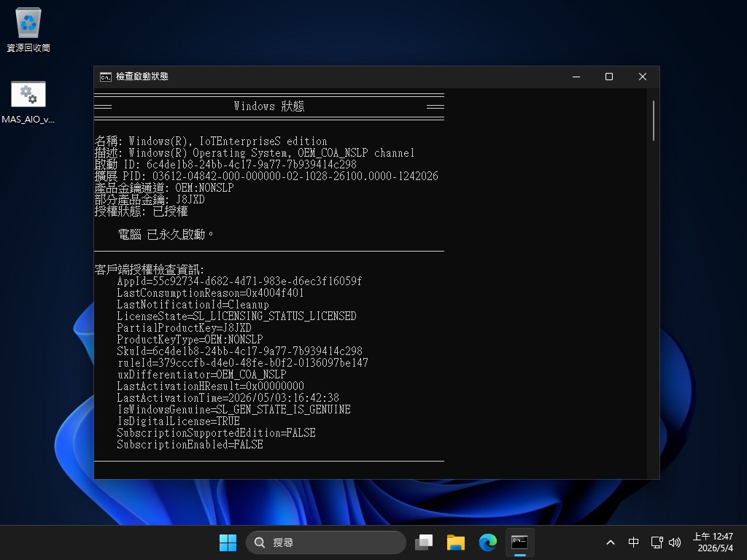
Task: Switch the Chinese input method indicator
Action: [633, 542]
